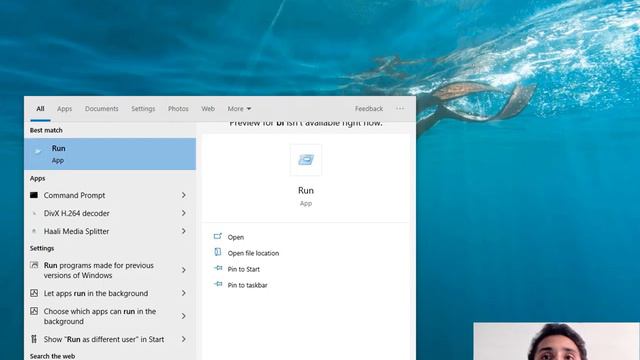This screenshot has width=640, height=360.
Task: Click icon beside Let apps run in background
Action: (x=34, y=293)
